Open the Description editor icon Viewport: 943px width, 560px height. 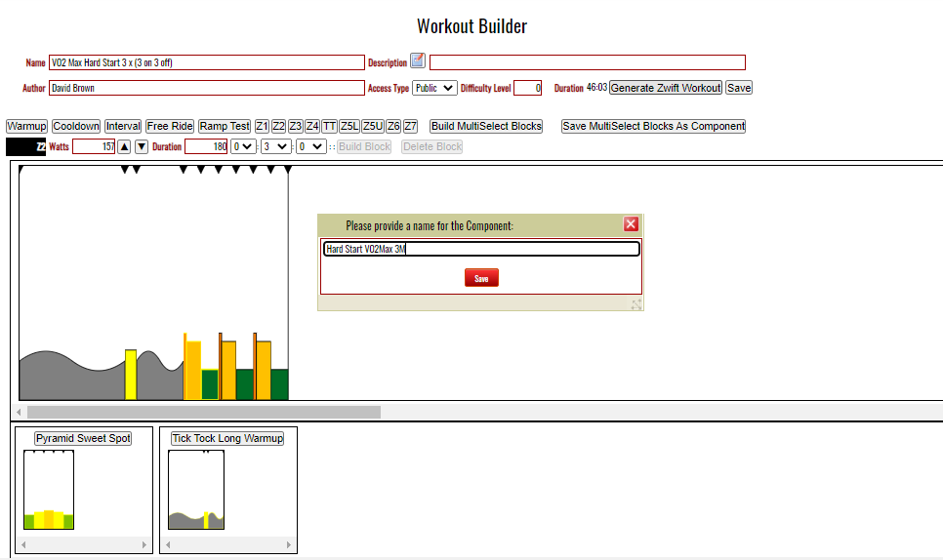(x=418, y=61)
